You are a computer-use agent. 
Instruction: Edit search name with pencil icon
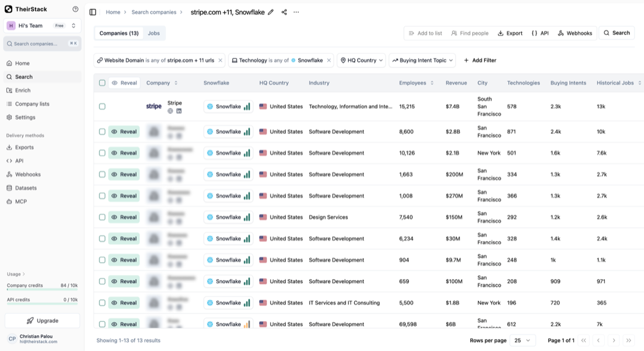[270, 12]
